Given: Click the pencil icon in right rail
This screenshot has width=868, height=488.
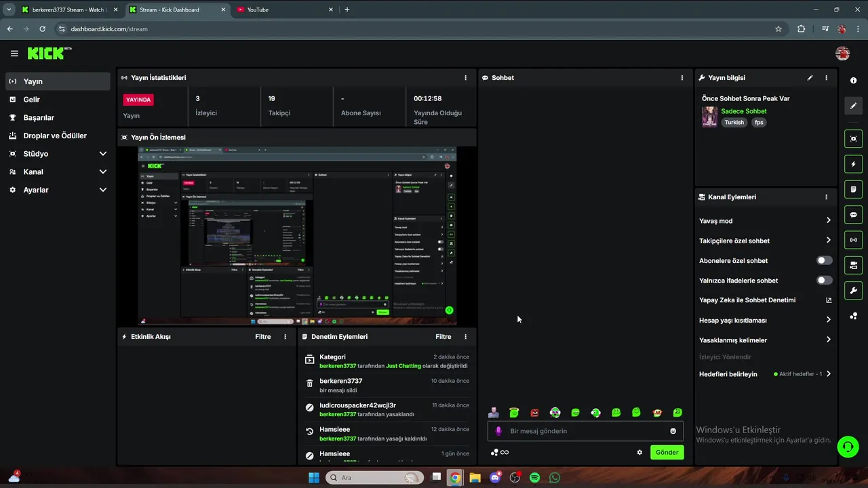Looking at the screenshot, I should coord(853,106).
